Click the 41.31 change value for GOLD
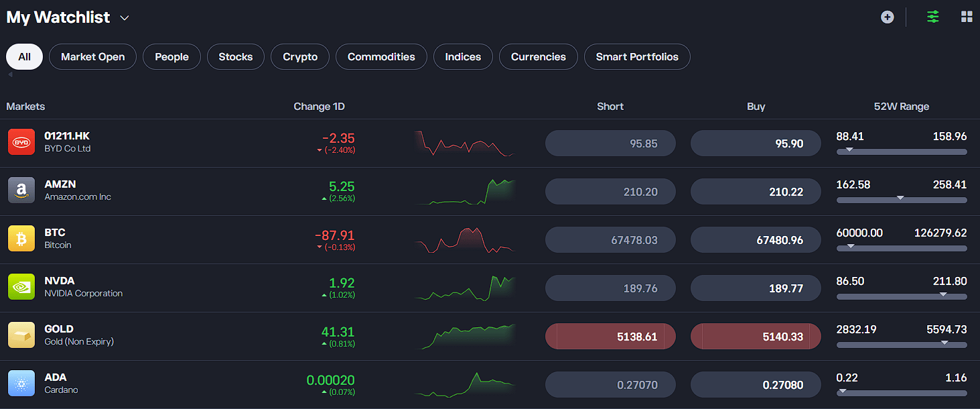The height and width of the screenshot is (409, 980). [x=338, y=332]
